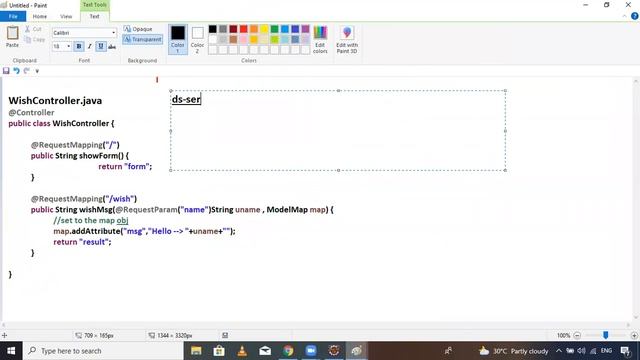Switch to the Text ribbon tab
The height and width of the screenshot is (360, 640).
point(94,16)
